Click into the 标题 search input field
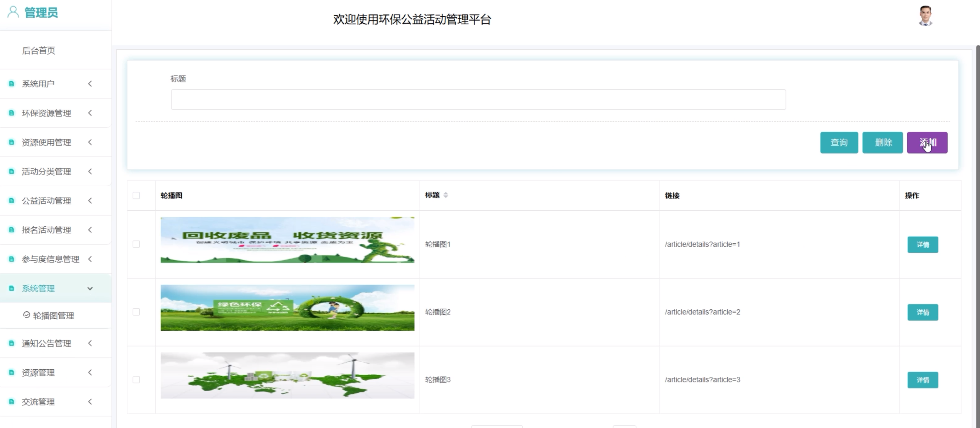The width and height of the screenshot is (980, 428). [x=478, y=100]
